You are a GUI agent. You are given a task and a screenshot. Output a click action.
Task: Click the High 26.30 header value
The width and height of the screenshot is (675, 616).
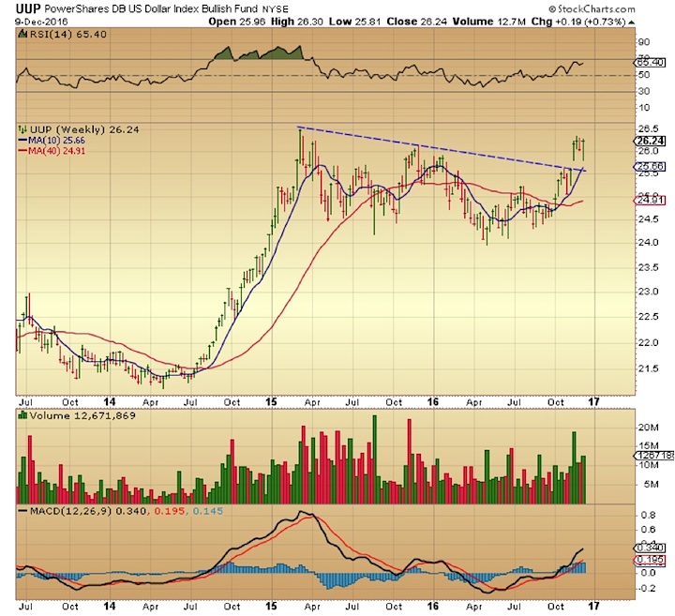point(296,22)
